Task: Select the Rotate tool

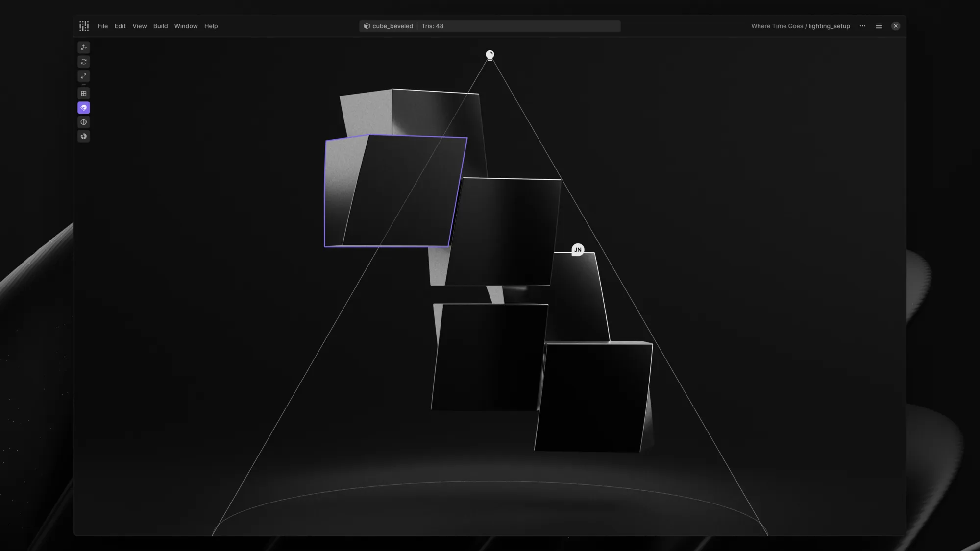Action: [84, 62]
